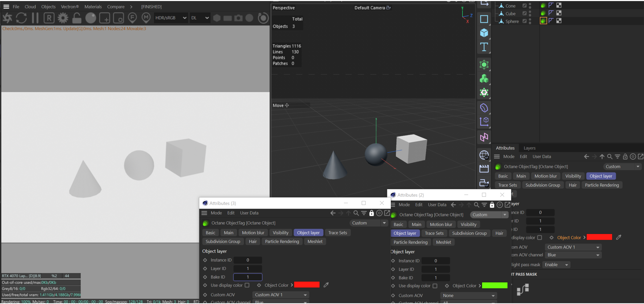Open Visibility tab in Attributes (2)
The width and height of the screenshot is (644, 304).
tap(468, 225)
